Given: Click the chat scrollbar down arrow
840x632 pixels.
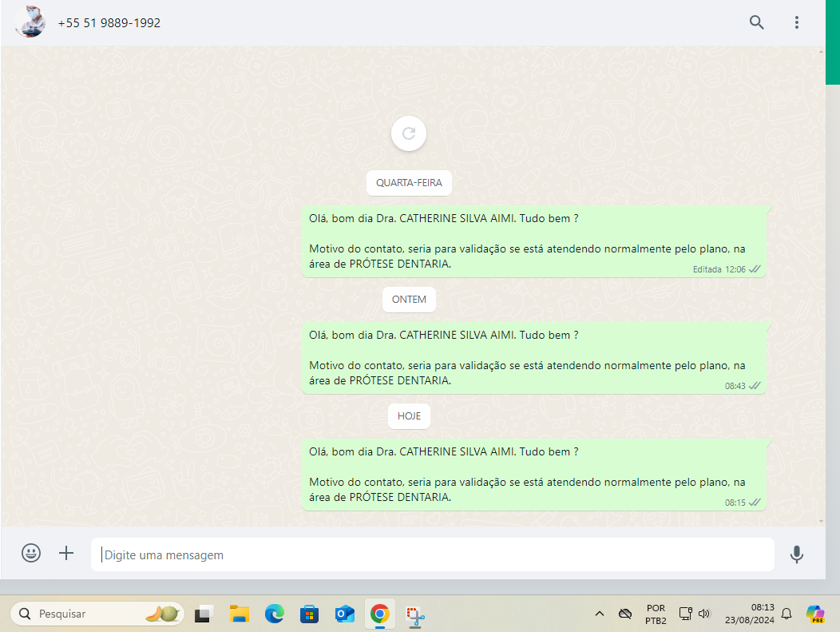Looking at the screenshot, I should tap(821, 521).
